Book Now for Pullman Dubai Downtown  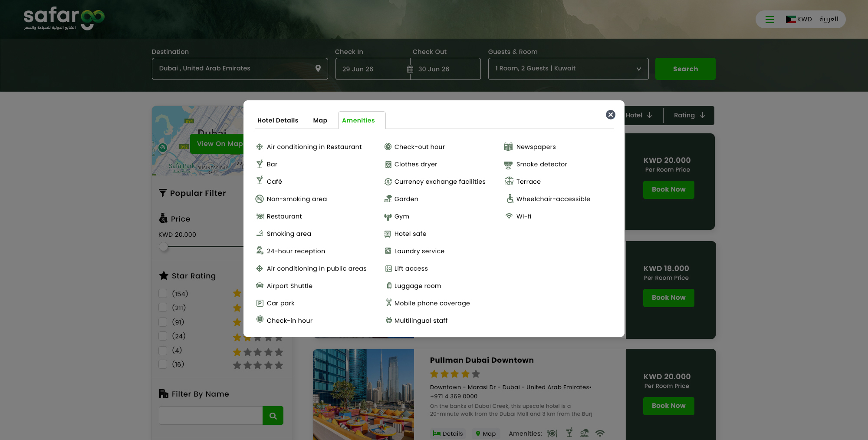[x=668, y=406]
